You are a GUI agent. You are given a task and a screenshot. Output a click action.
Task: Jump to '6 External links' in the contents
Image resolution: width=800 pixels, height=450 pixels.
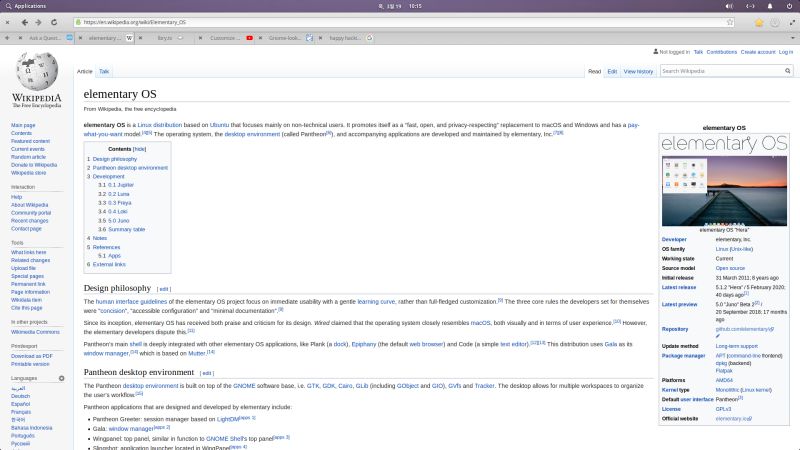(106, 264)
